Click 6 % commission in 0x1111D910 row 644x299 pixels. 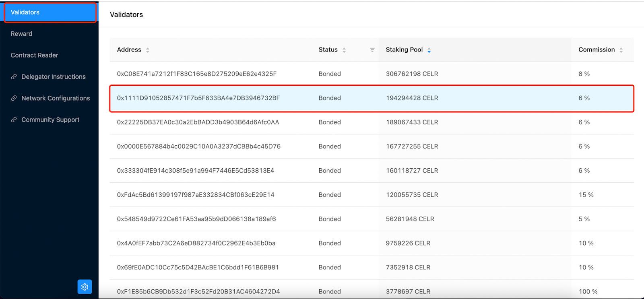(584, 98)
